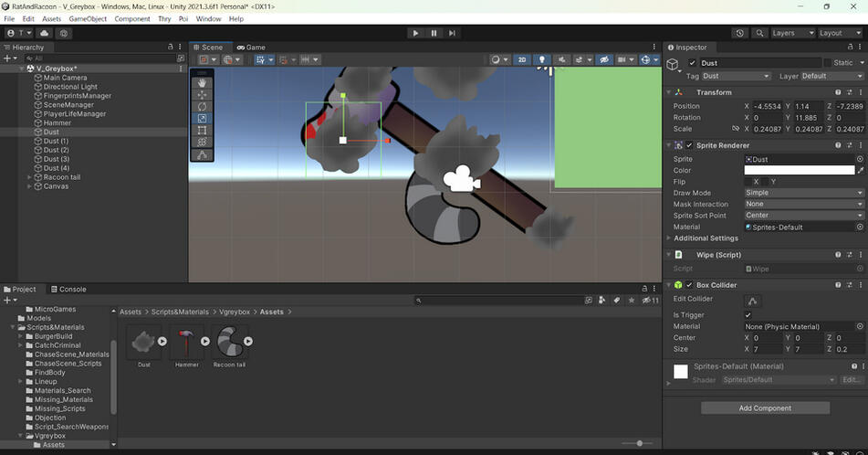
Task: Toggle 2D view mode in Scene
Action: click(x=522, y=60)
